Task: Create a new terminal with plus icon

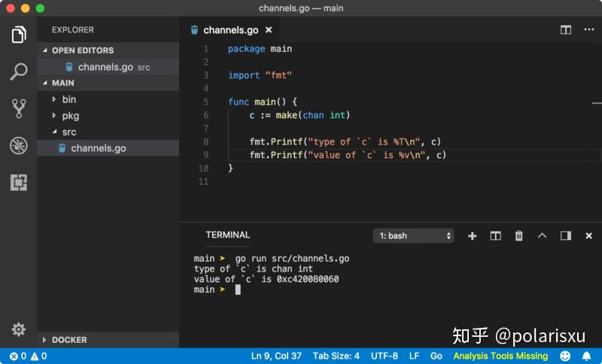Action: pyautogui.click(x=473, y=236)
